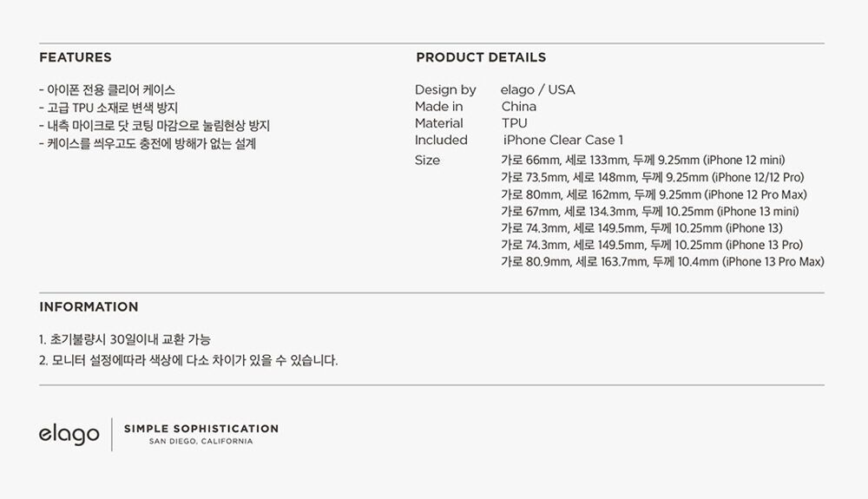Click the 30일이내 교환 가능 information line
The image size is (868, 499).
click(x=125, y=339)
